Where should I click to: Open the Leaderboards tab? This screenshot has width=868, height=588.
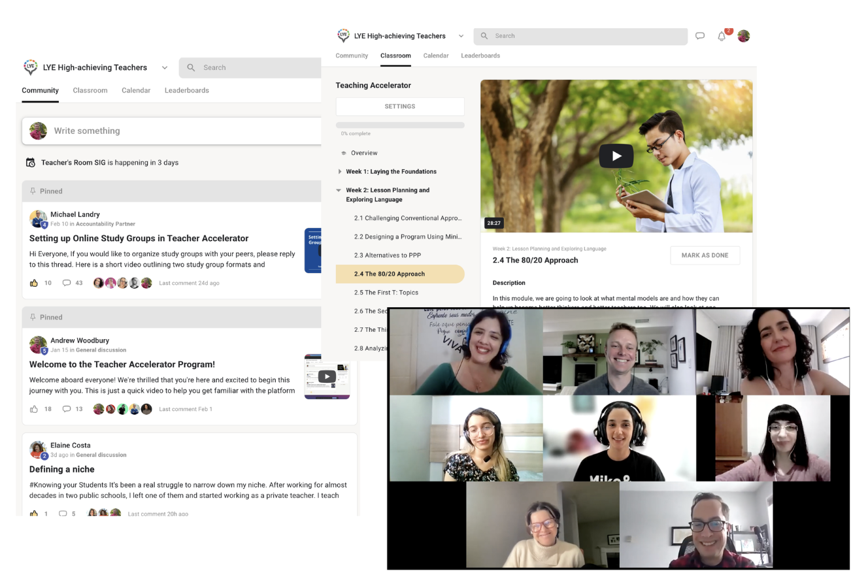(480, 56)
